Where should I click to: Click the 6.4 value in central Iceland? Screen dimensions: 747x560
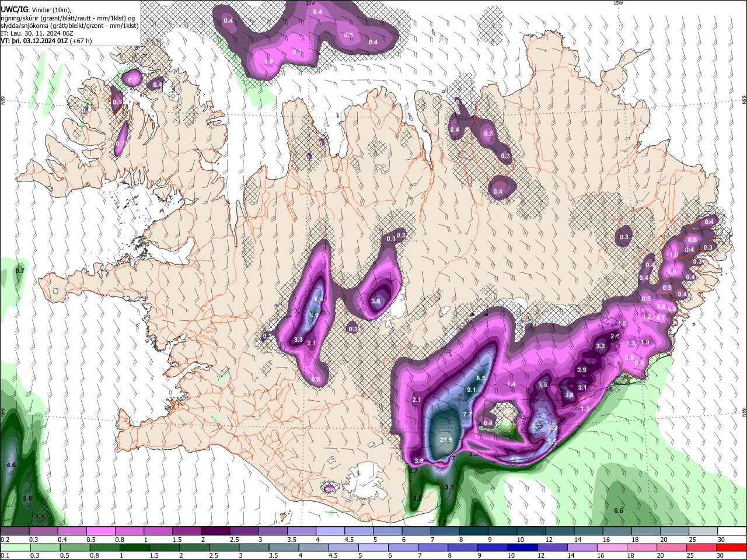coord(319,299)
